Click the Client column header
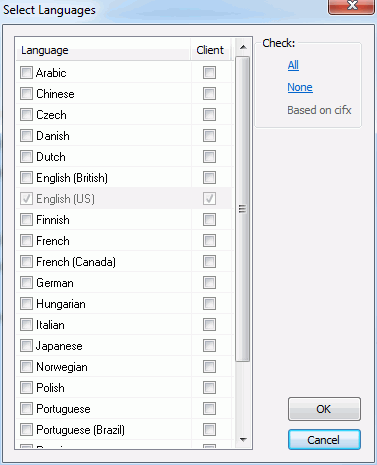This screenshot has height=465, width=377. tap(211, 50)
